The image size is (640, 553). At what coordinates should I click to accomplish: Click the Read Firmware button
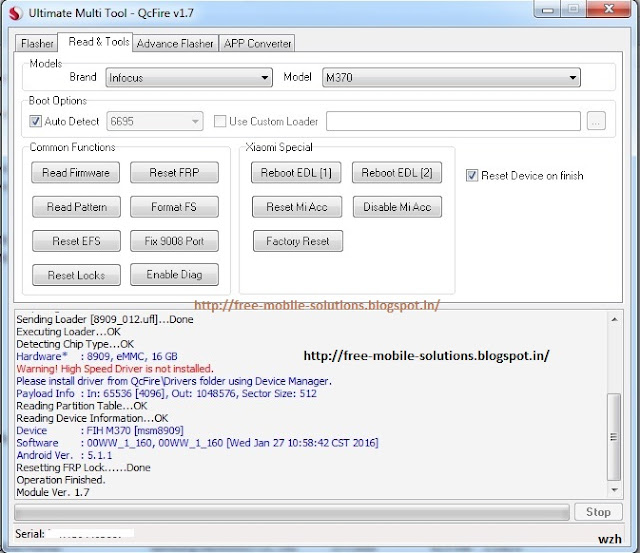(76, 173)
